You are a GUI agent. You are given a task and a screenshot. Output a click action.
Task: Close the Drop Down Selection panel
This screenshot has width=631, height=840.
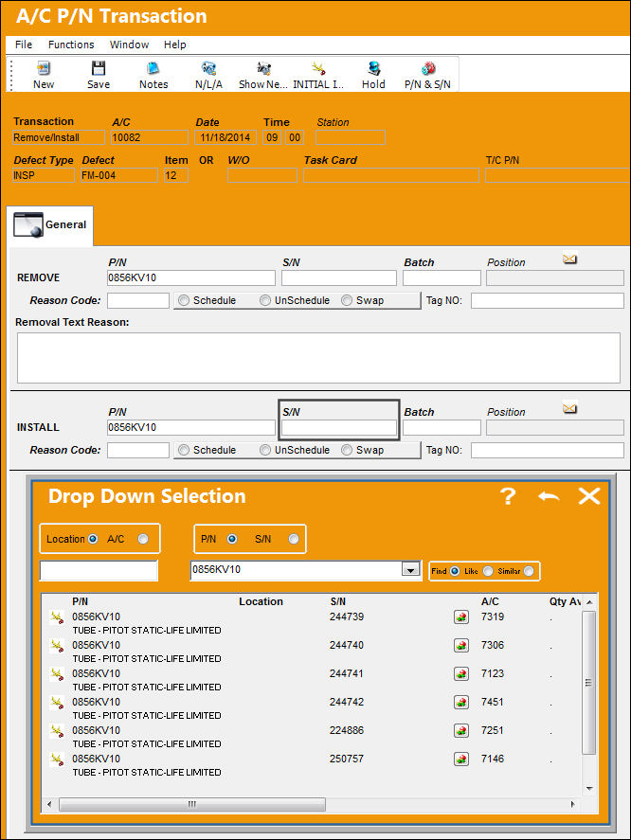[589, 496]
